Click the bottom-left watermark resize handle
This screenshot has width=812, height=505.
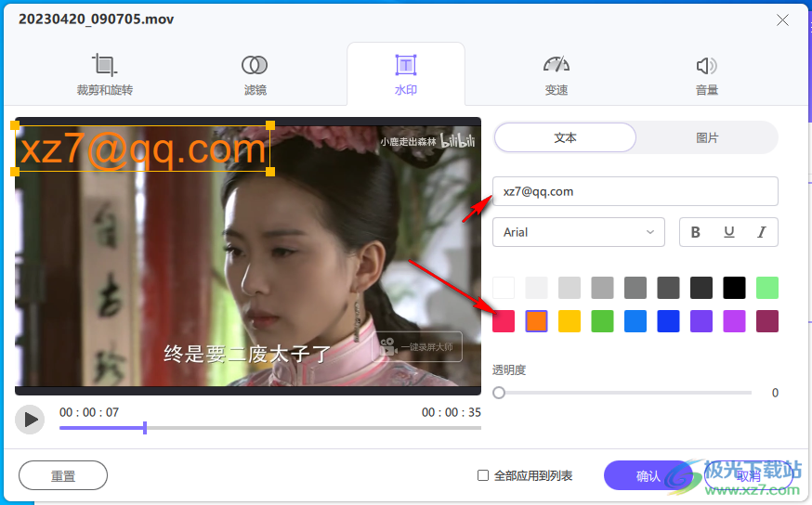click(x=15, y=171)
